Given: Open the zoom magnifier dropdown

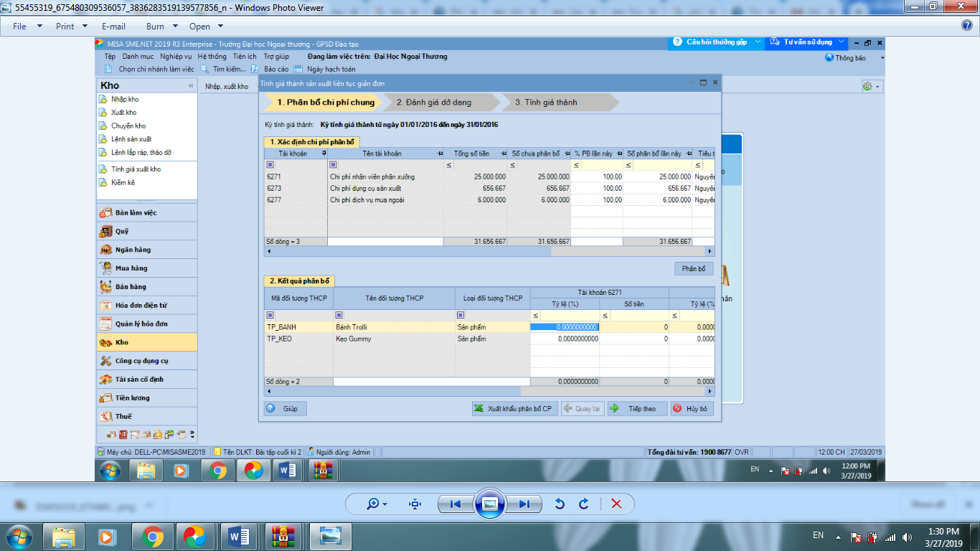Looking at the screenshot, I should pyautogui.click(x=377, y=504).
